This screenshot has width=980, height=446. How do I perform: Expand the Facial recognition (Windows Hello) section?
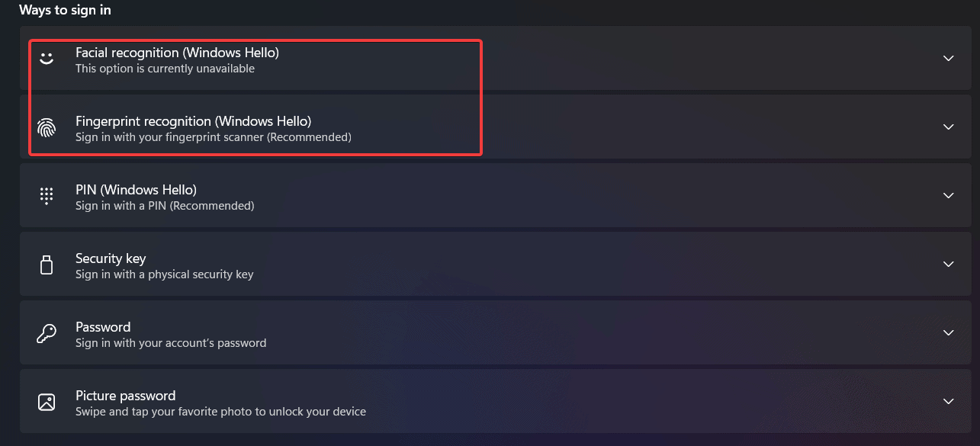pos(948,58)
